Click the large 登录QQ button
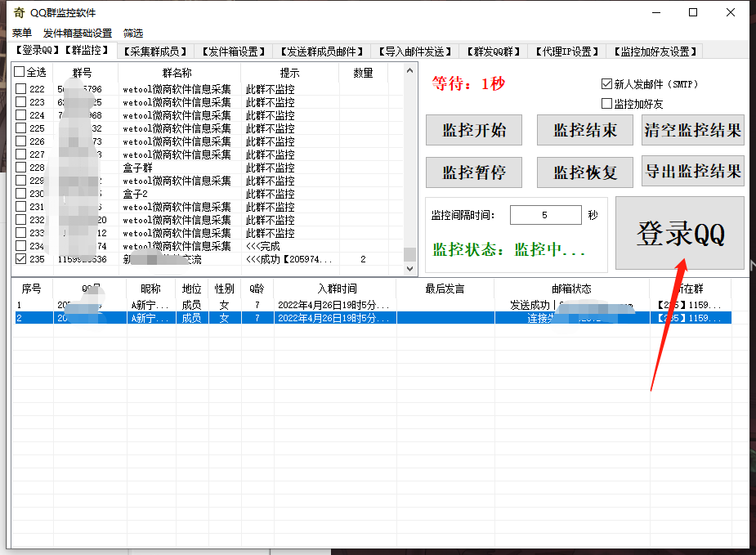This screenshot has width=756, height=555. click(x=680, y=233)
